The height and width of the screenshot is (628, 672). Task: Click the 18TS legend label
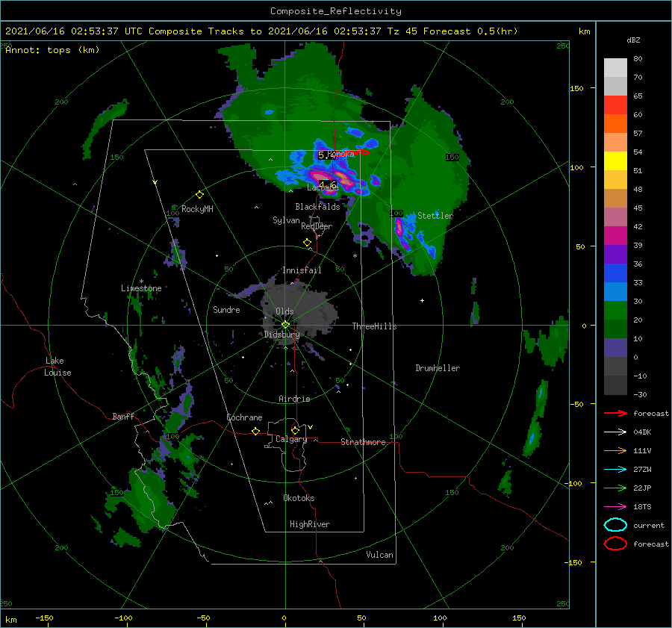[642, 506]
